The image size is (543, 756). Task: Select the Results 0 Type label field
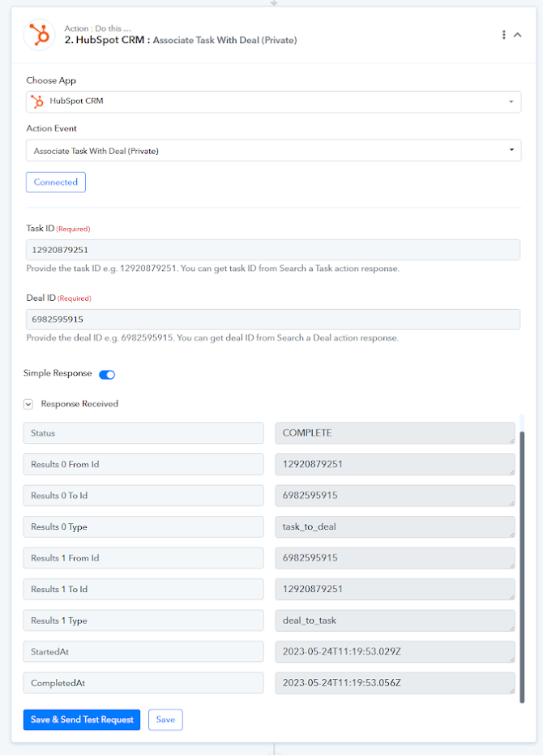click(143, 526)
